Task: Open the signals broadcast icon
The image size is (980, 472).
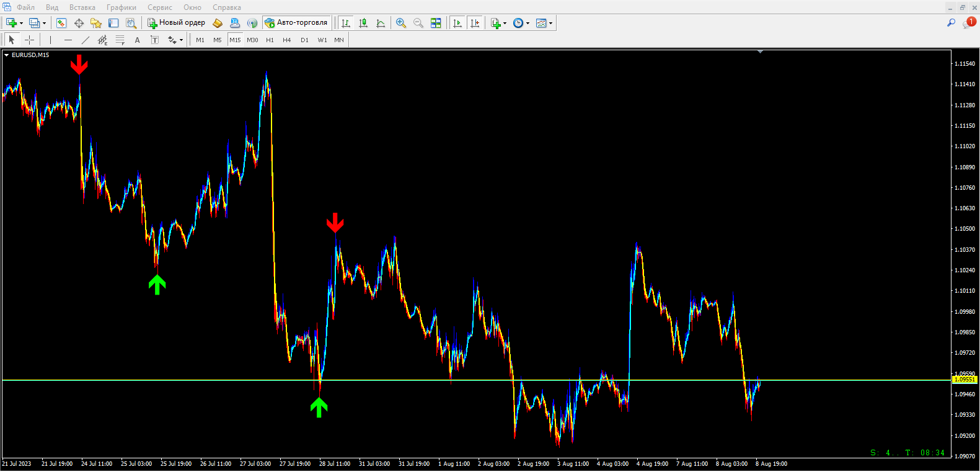Action: 252,23
